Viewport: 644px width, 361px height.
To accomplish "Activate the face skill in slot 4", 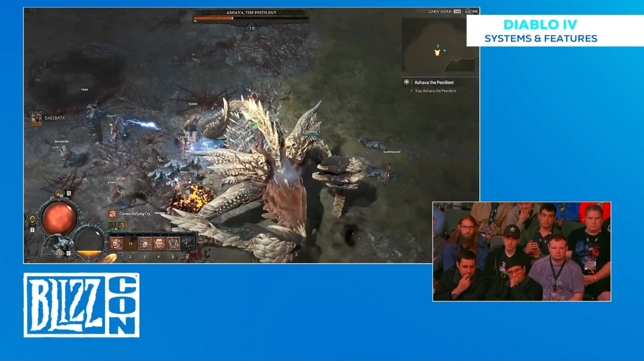I will point(159,244).
